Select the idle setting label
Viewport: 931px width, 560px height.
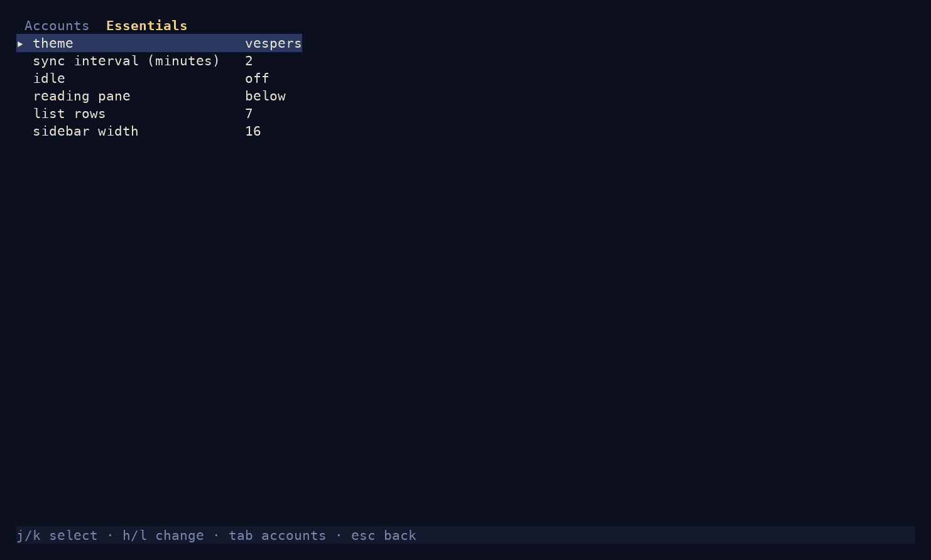[x=49, y=78]
